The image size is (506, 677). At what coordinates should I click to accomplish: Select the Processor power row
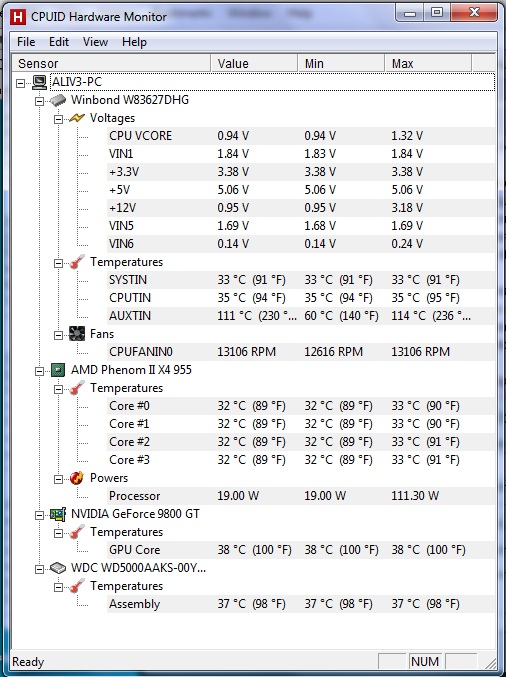(301, 496)
